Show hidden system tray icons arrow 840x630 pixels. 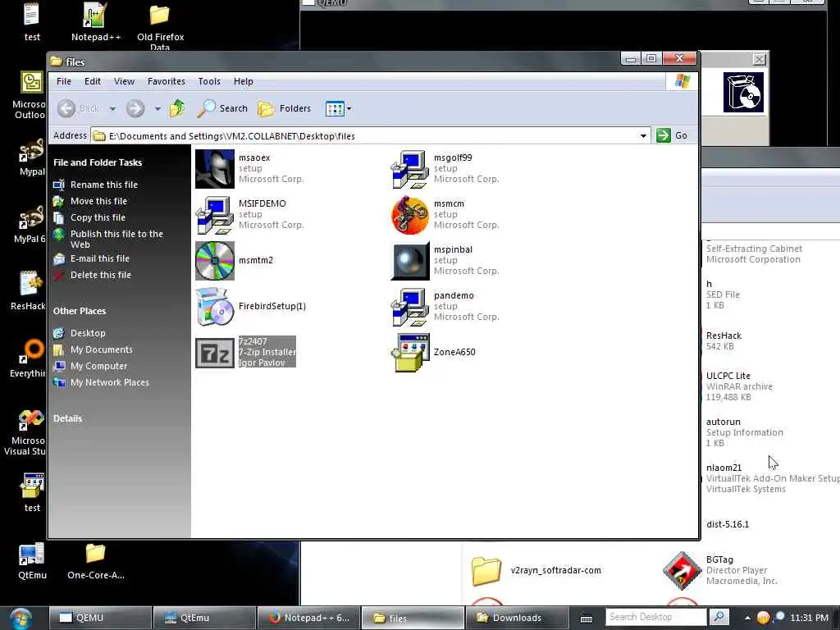tap(747, 618)
